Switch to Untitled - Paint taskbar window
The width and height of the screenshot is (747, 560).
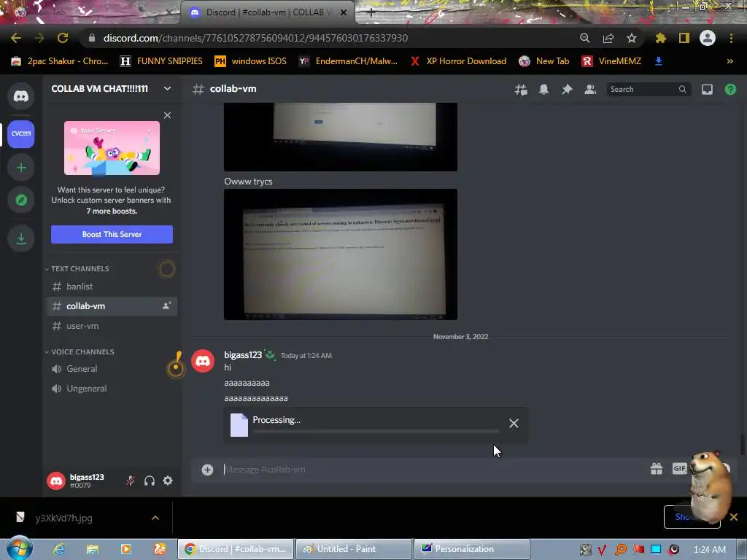tap(354, 549)
